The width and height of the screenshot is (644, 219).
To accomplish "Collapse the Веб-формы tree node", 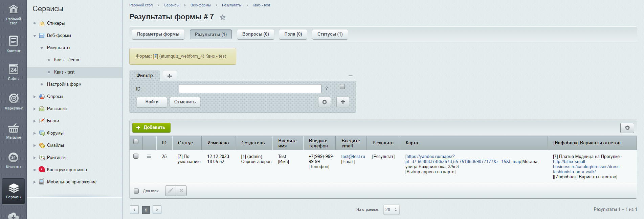I will pyautogui.click(x=35, y=36).
